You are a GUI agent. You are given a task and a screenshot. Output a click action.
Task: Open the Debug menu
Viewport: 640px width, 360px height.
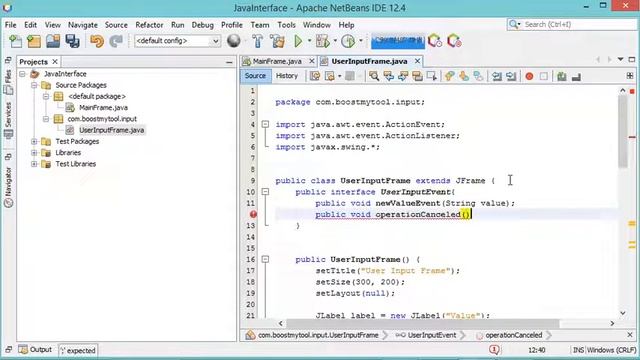[202, 25]
